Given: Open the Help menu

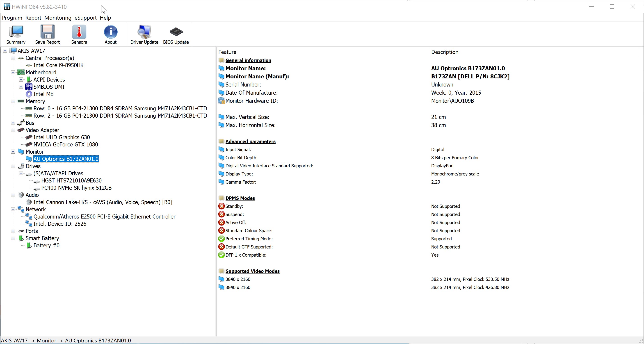Looking at the screenshot, I should click(105, 18).
